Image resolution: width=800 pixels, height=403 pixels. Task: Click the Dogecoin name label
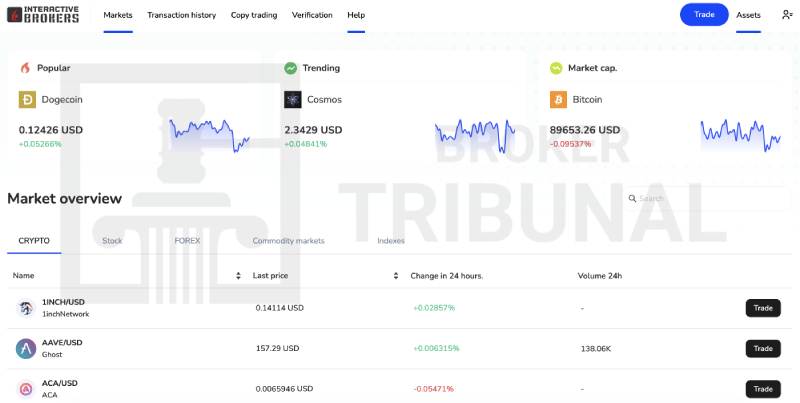[x=62, y=99]
